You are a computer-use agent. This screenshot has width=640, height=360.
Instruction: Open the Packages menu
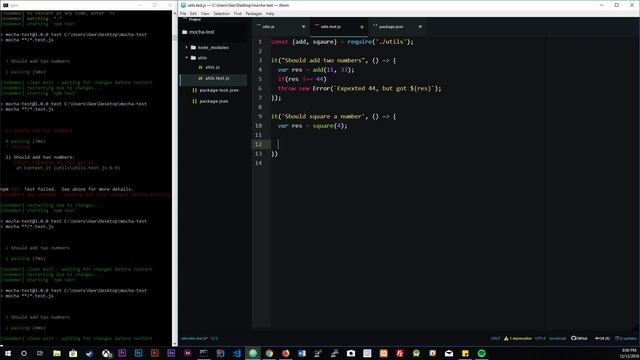coord(253,13)
